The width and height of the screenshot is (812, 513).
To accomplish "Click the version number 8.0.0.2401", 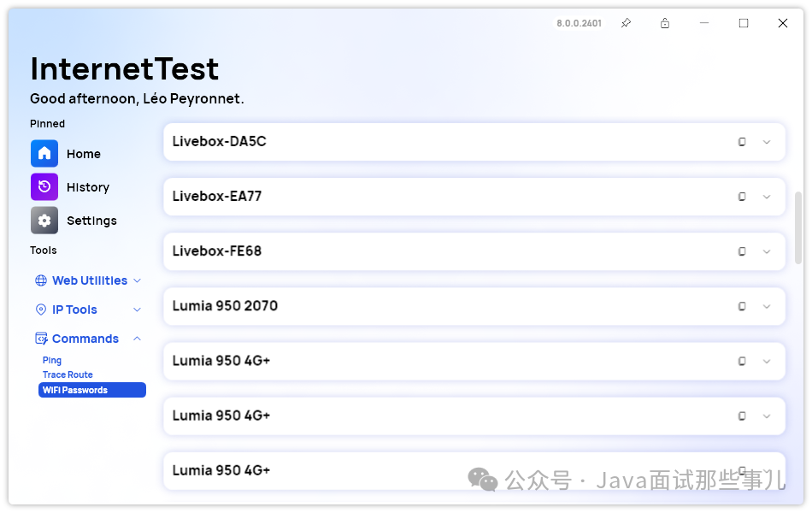I will 579,23.
